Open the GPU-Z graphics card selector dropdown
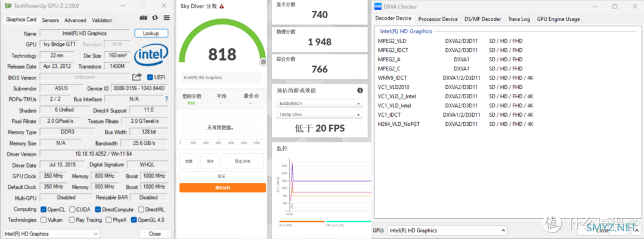Screen dimensions: 644x239 [x=51, y=234]
